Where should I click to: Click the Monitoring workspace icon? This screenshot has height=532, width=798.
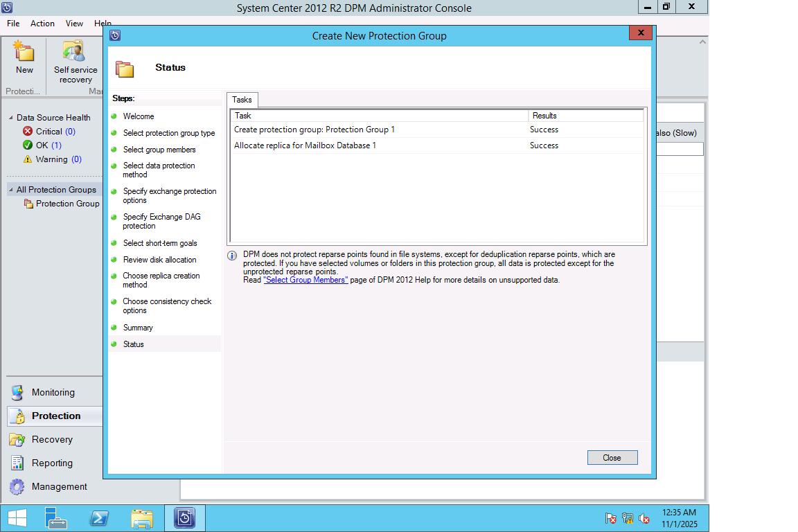[17, 393]
